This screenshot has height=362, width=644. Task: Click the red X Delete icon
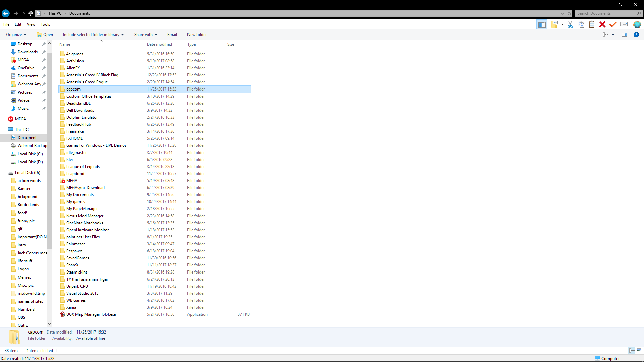click(x=602, y=24)
